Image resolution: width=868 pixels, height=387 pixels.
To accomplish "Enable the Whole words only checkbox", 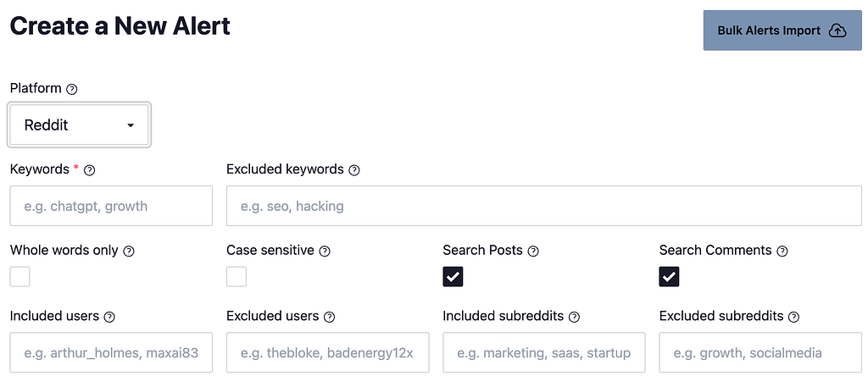I will click(x=20, y=277).
